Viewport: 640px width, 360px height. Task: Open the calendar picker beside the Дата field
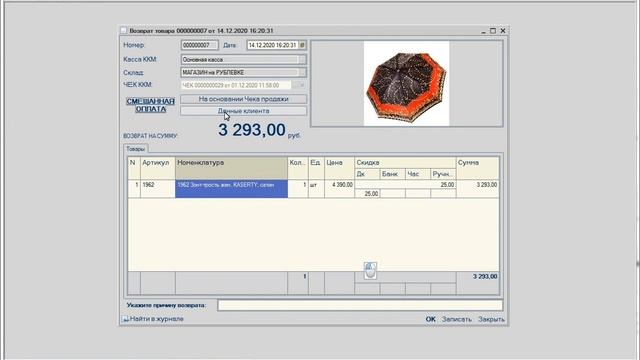pyautogui.click(x=302, y=45)
